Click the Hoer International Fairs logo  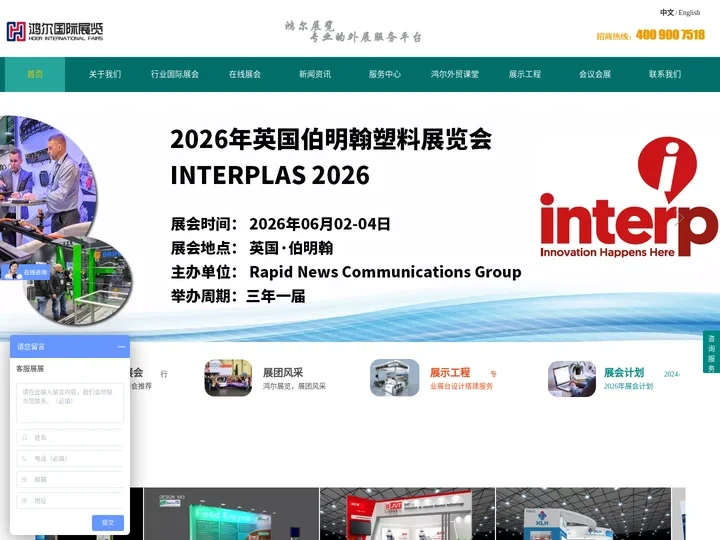55,32
